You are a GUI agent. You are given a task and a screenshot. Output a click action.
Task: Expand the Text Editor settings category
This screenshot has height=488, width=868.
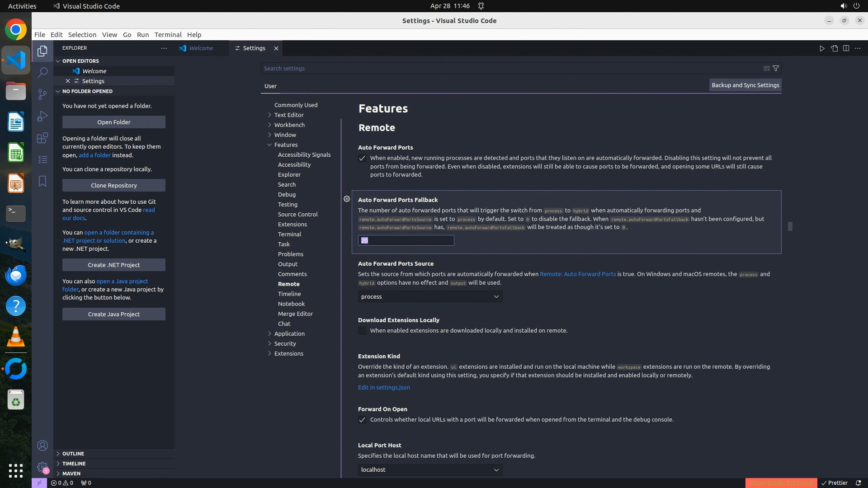tap(288, 115)
